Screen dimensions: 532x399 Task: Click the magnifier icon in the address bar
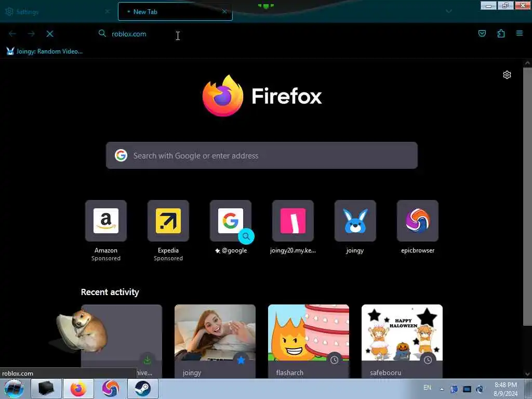coord(102,33)
